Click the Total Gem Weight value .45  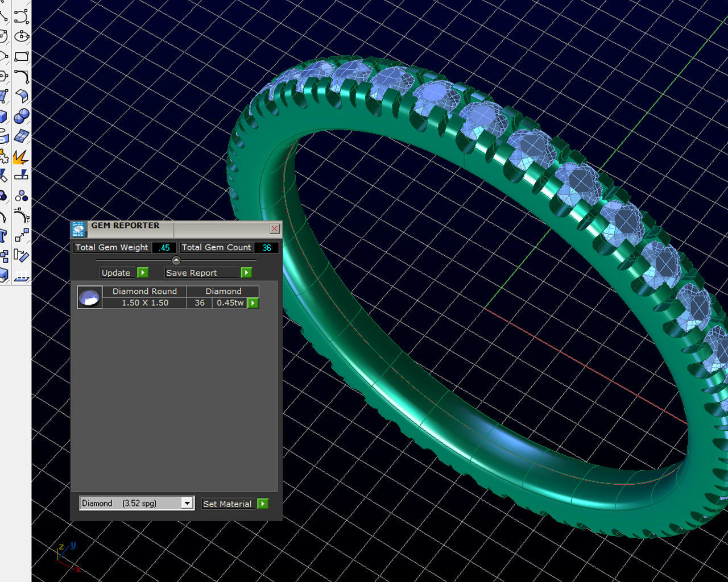tap(164, 248)
